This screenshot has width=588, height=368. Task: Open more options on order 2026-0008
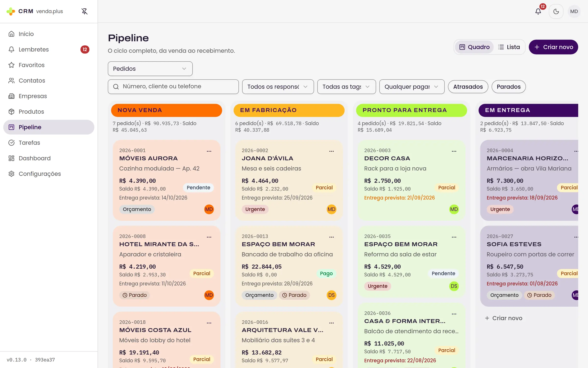click(209, 237)
